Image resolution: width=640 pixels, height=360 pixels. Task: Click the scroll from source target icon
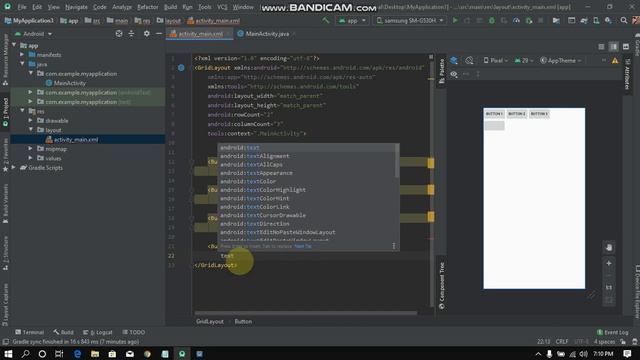[119, 34]
